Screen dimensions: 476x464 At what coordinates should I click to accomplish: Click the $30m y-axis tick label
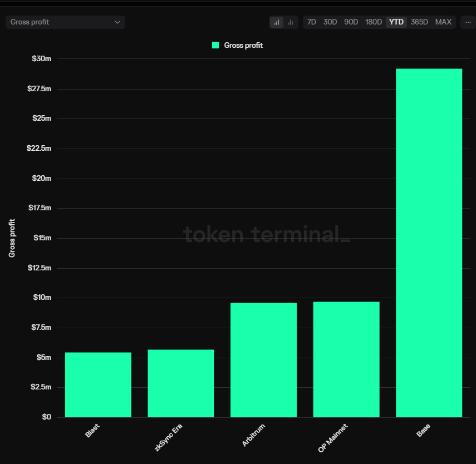pyautogui.click(x=41, y=58)
